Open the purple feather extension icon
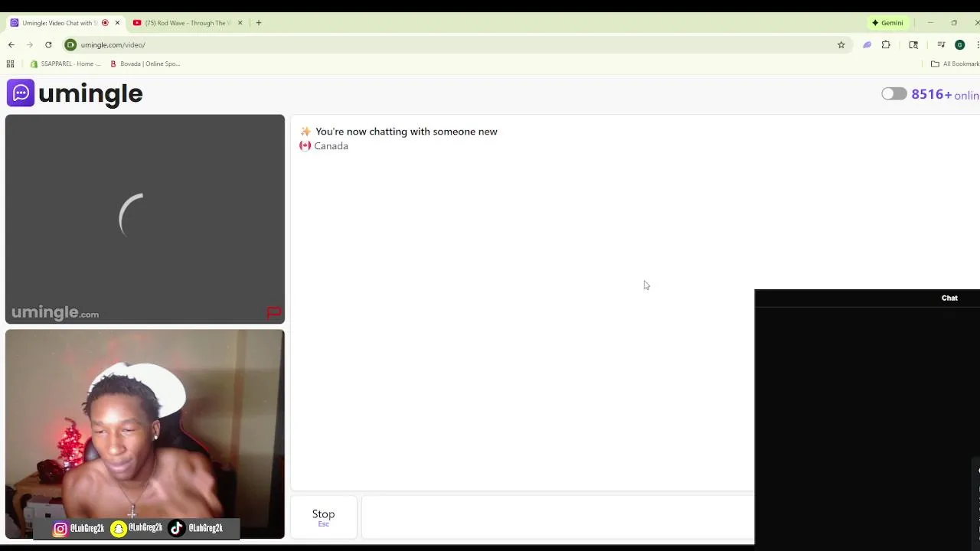This screenshot has width=980, height=551. pos(867,44)
